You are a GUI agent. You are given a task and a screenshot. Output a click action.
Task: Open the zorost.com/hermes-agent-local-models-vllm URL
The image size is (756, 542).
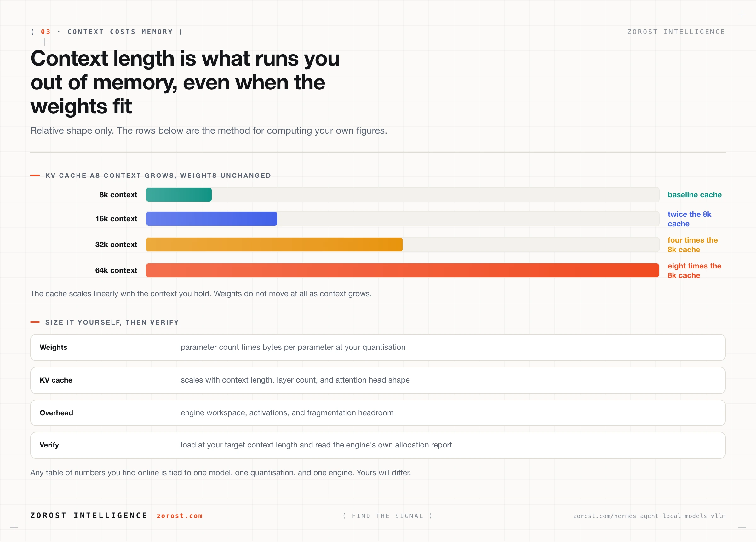click(x=649, y=516)
